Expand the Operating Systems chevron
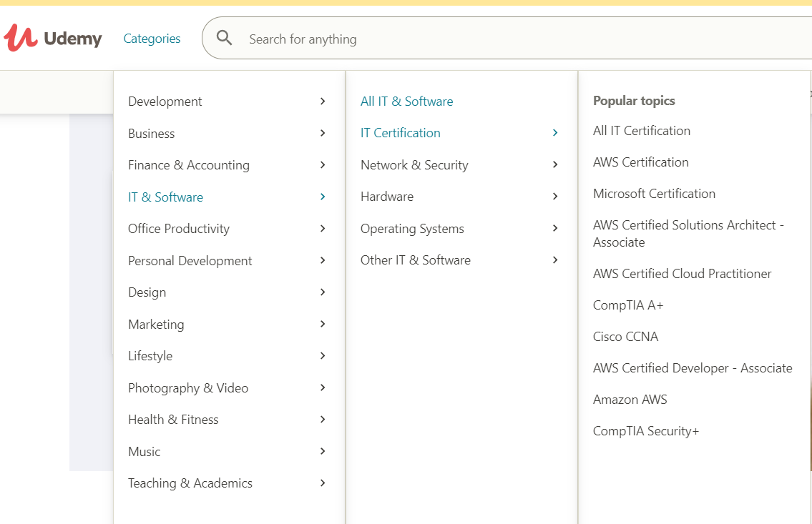 pos(555,228)
